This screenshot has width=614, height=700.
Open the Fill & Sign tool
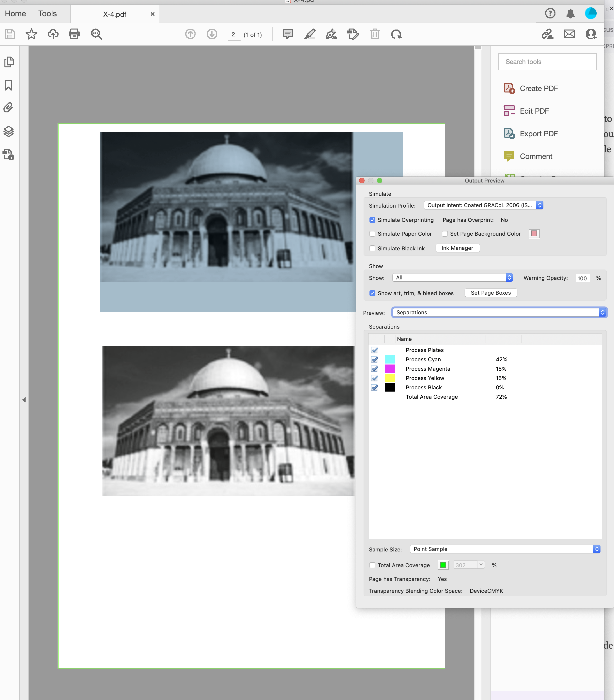[x=331, y=34]
